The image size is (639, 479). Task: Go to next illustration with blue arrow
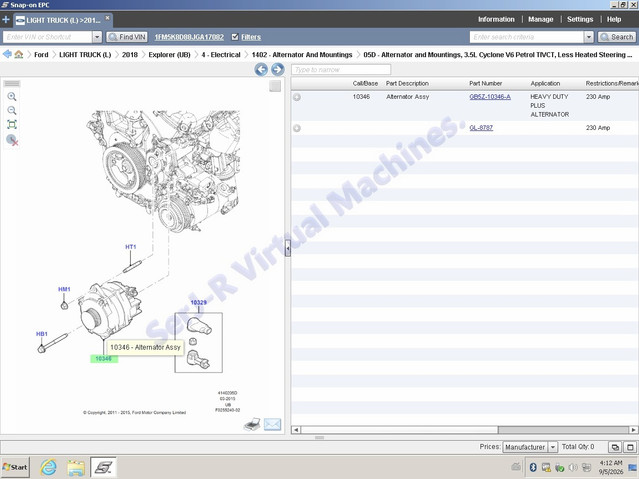click(x=278, y=70)
